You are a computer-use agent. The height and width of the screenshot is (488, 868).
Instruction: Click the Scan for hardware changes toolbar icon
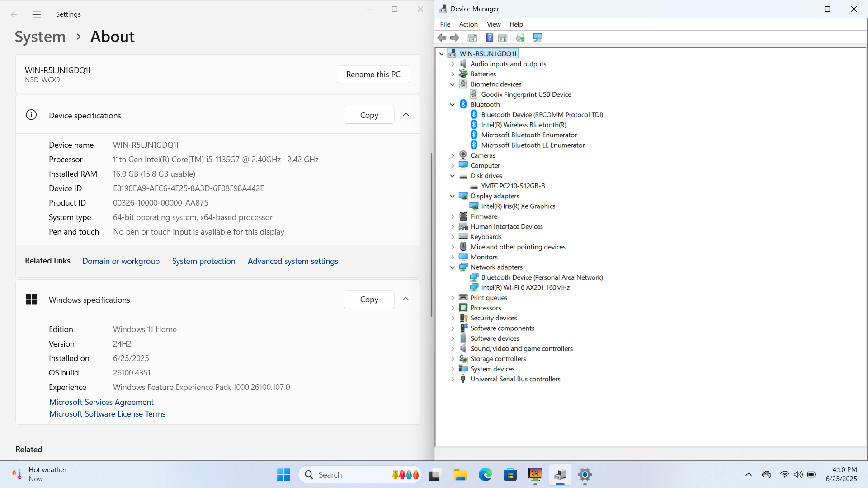[x=538, y=38]
